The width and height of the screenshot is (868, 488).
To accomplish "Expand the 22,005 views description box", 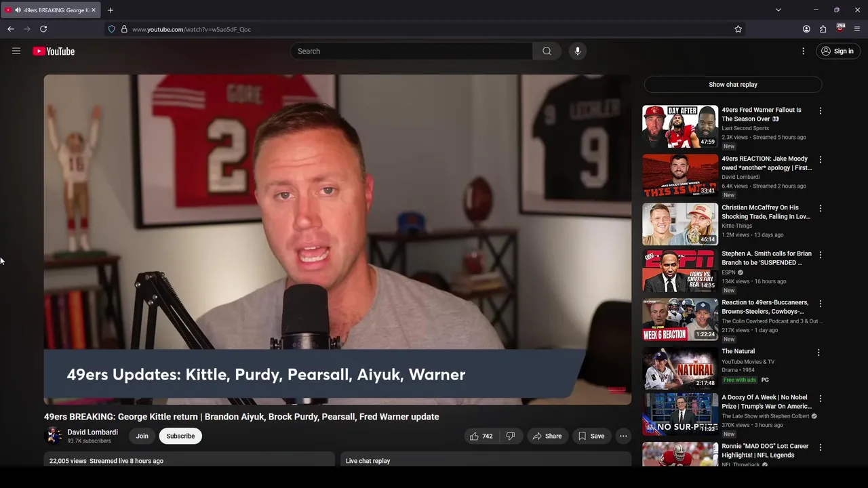I will click(x=190, y=460).
